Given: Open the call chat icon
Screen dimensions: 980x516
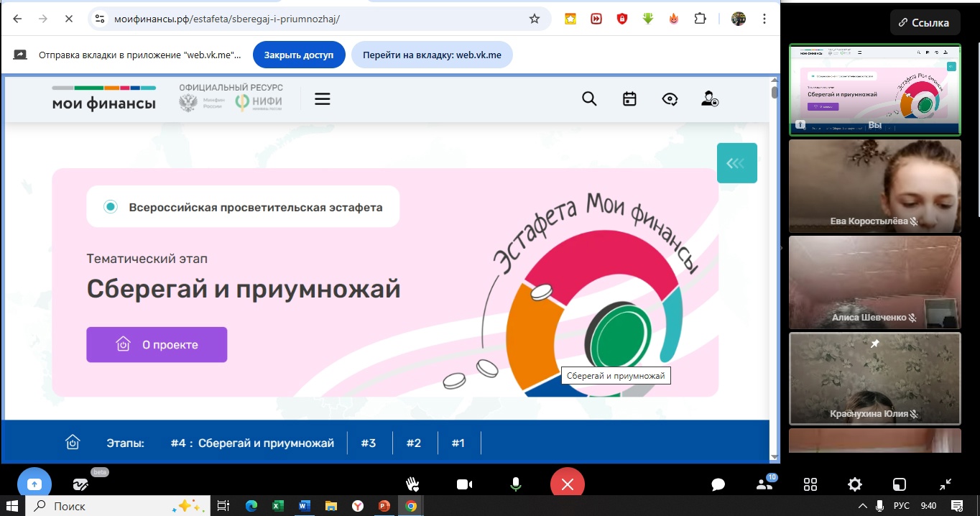Looking at the screenshot, I should pyautogui.click(x=718, y=484).
